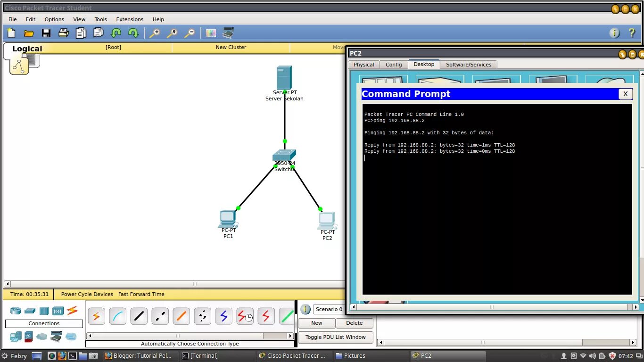Click the New scenario button
This screenshot has width=644, height=362.
[x=317, y=323]
